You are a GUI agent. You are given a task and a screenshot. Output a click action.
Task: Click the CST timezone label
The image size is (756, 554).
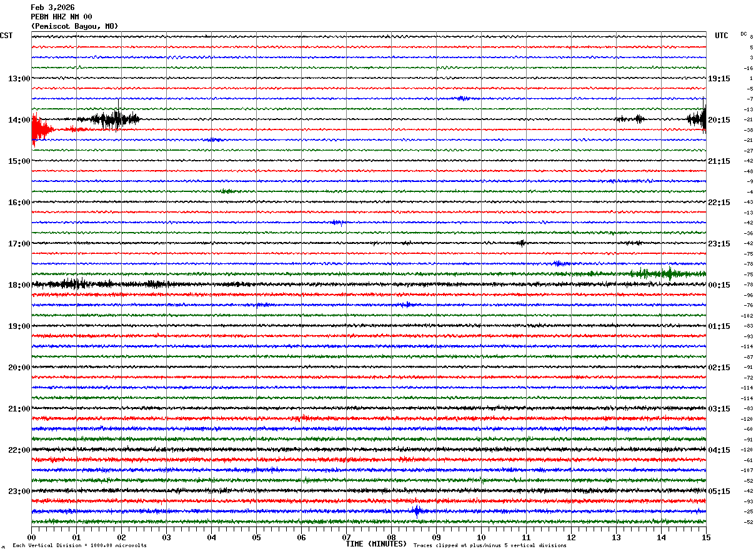(6, 36)
